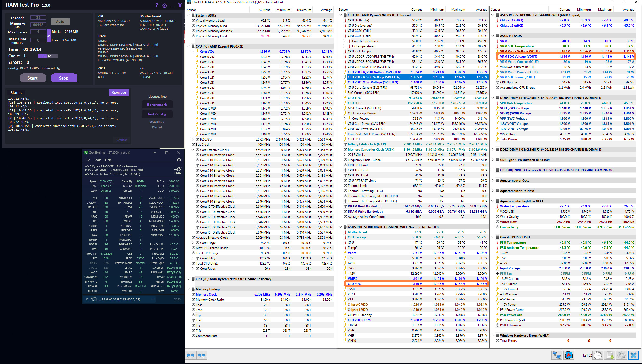The image size is (642, 364).
Task: Expand the Aquacomputer Octo sensor section
Action: [x=493, y=180]
